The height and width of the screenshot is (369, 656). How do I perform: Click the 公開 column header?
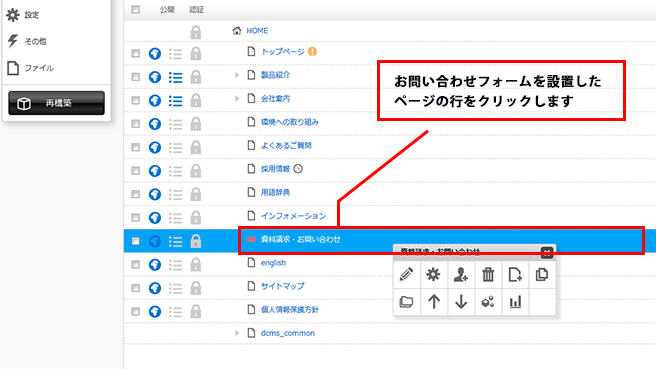167,10
